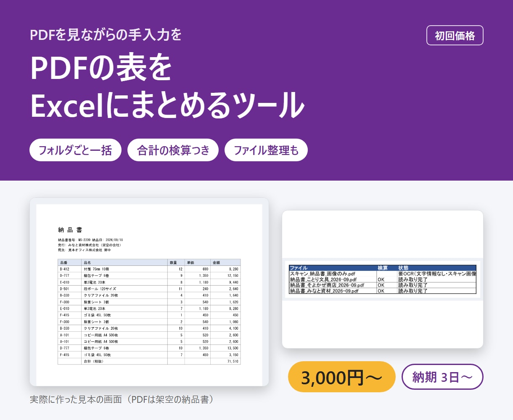The width and height of the screenshot is (513, 420).
Task: Click the amount 8,280
Action: pos(234,269)
